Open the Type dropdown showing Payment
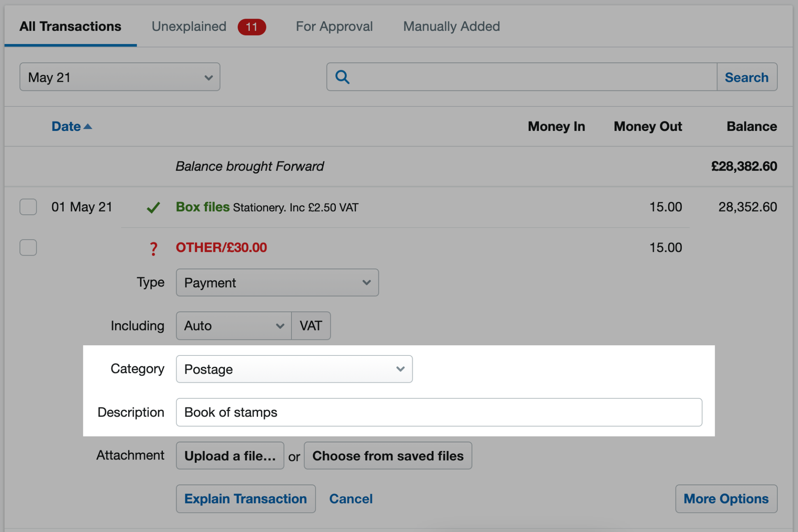Screen dimensions: 798x532 click(277, 283)
